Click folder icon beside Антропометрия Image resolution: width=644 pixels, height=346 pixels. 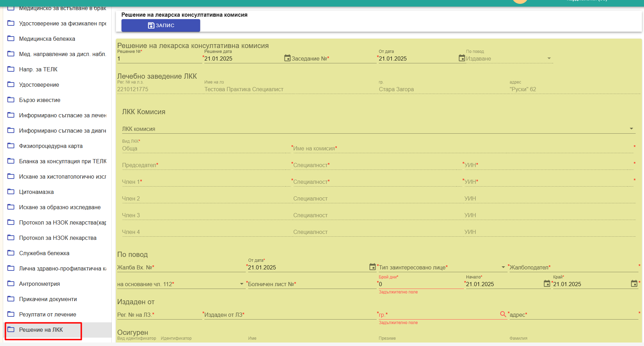11,283
